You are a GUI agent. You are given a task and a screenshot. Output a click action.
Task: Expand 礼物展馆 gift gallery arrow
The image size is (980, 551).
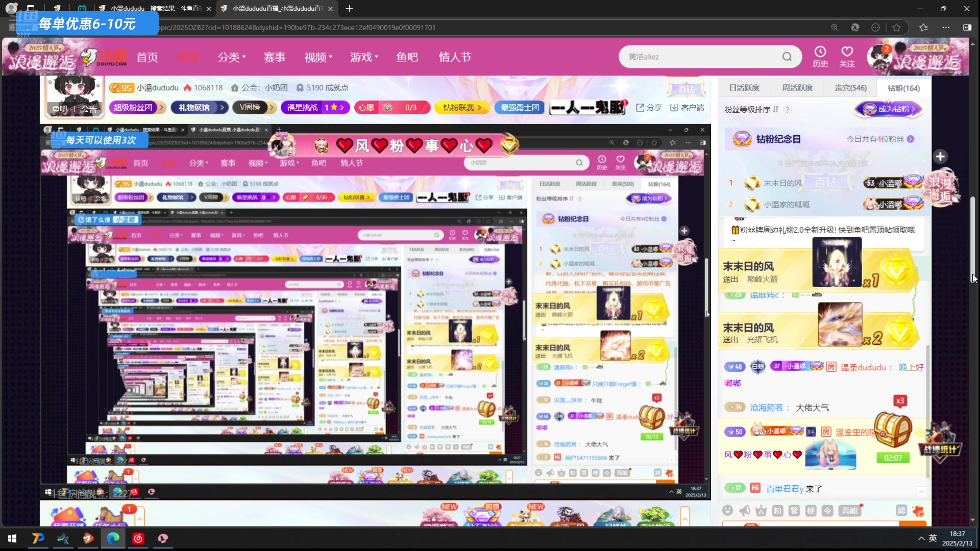click(222, 107)
